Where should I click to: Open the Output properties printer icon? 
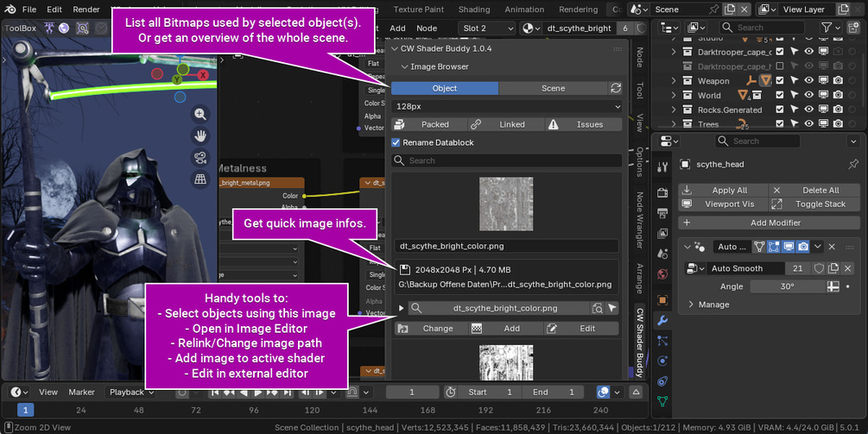662,213
